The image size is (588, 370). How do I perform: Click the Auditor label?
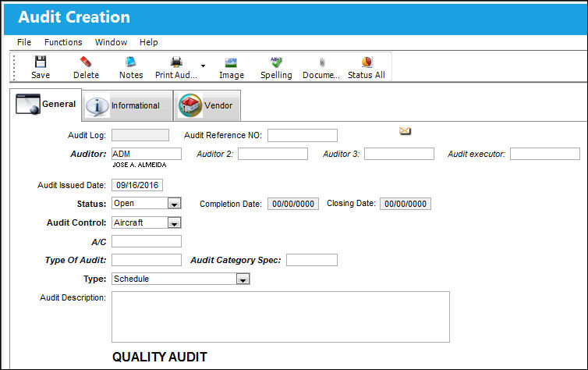tap(88, 154)
